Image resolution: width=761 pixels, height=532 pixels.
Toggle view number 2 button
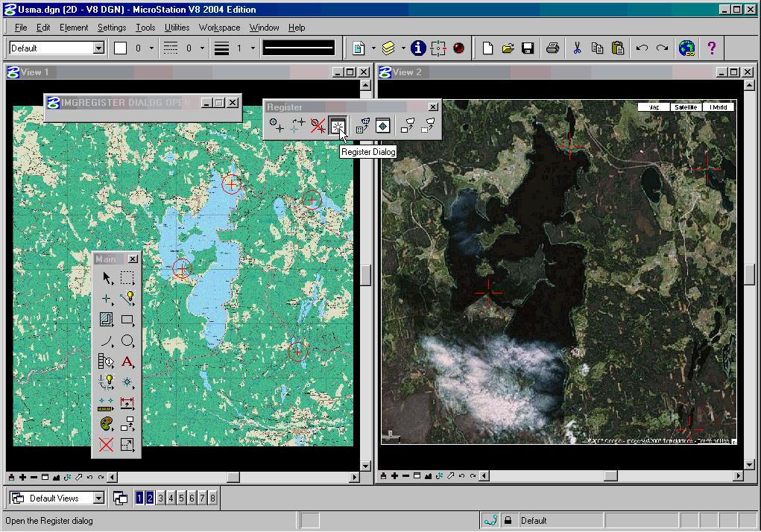coord(150,498)
